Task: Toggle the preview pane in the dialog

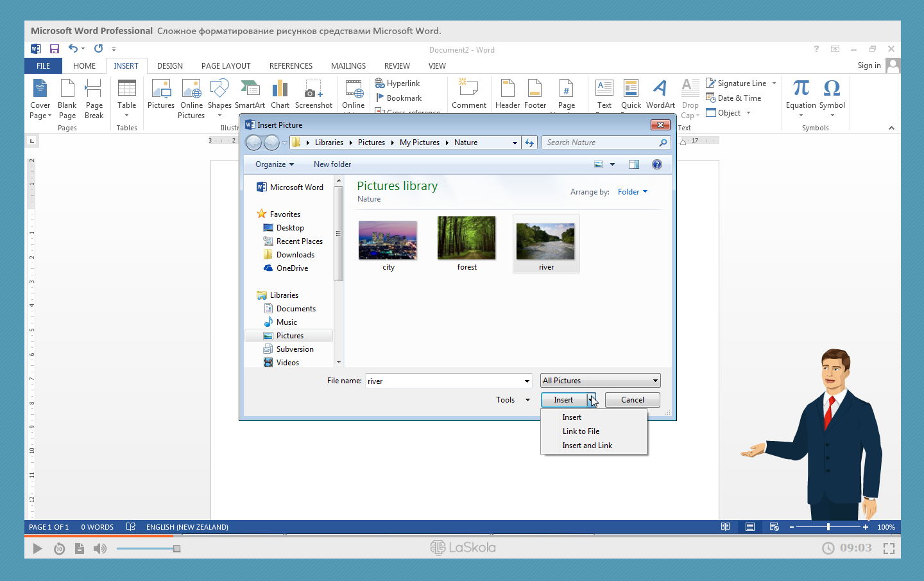Action: click(x=634, y=164)
